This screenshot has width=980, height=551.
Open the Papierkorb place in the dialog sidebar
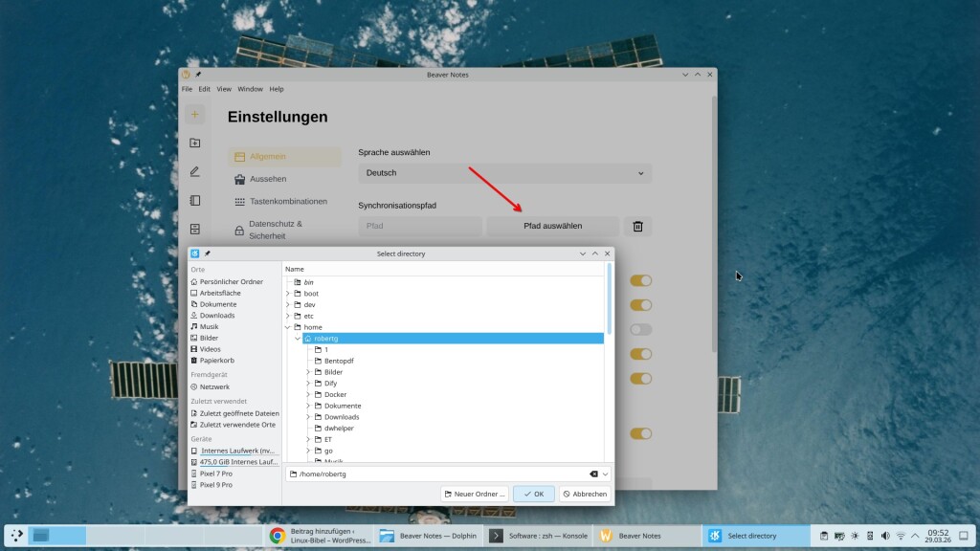tap(216, 361)
